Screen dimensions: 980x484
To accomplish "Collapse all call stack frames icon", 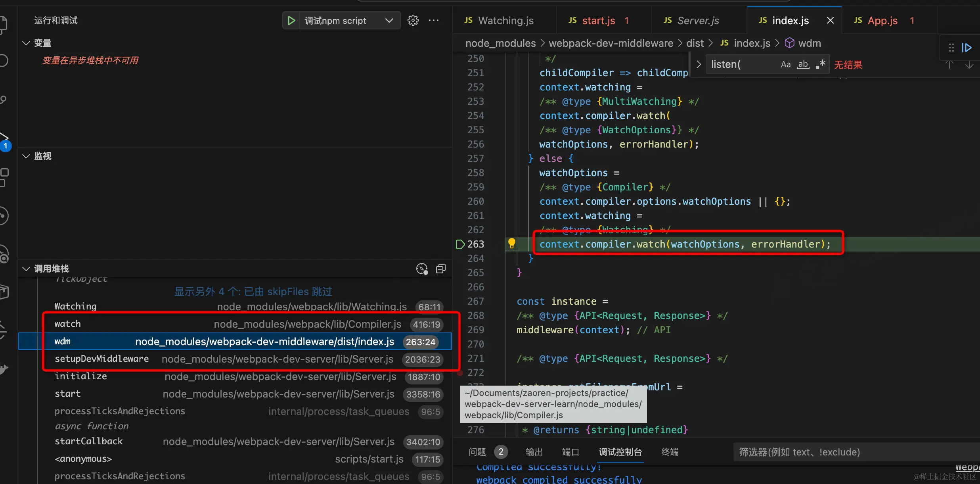I will click(441, 269).
